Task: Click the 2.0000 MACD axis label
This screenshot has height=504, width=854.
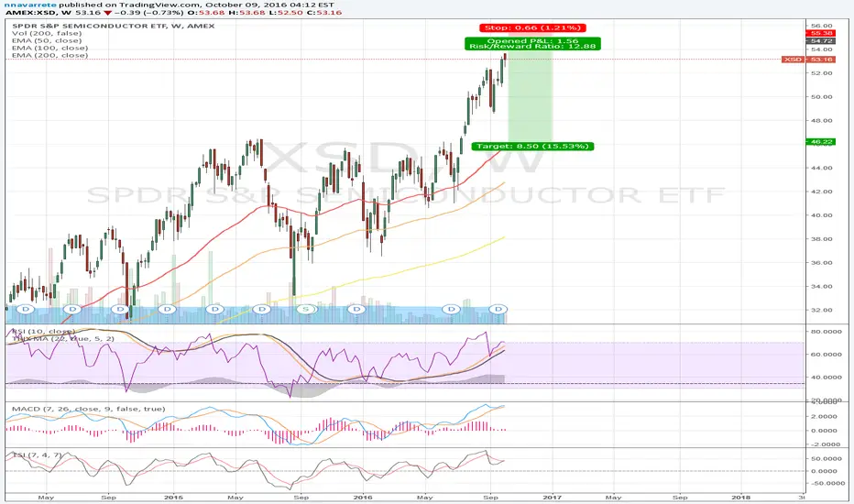Action: tap(824, 416)
